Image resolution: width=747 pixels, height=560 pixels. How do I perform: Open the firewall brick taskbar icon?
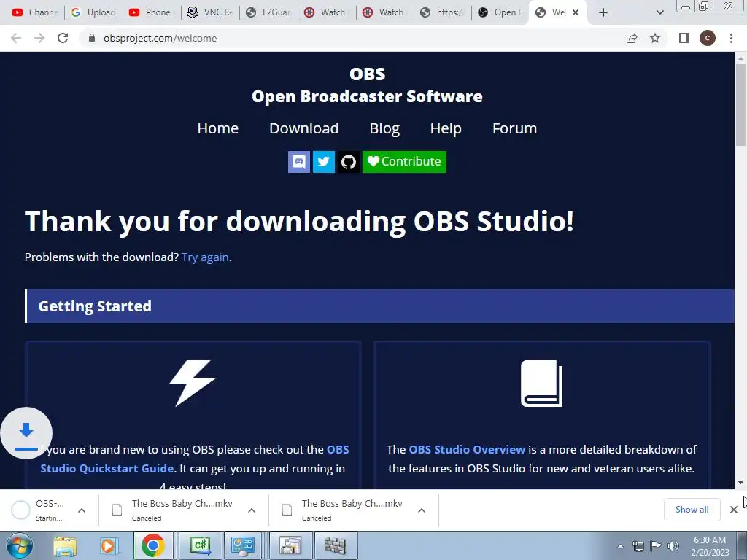point(336,545)
